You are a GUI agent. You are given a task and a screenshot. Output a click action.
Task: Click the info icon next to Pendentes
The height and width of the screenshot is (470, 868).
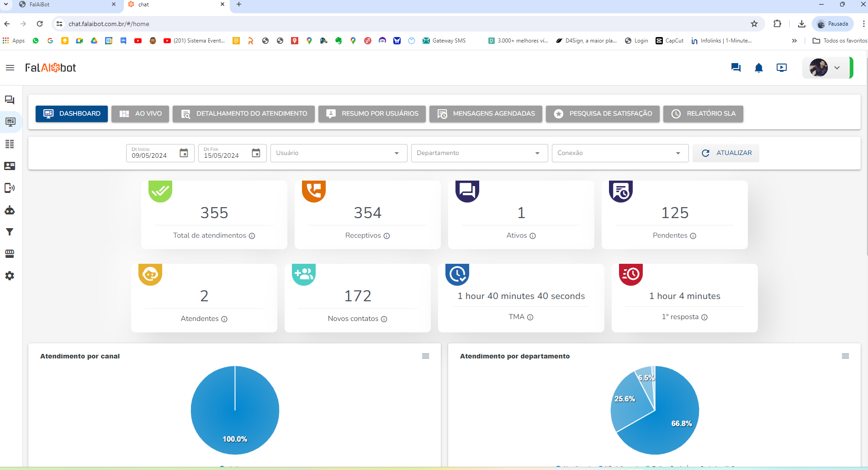pos(693,236)
